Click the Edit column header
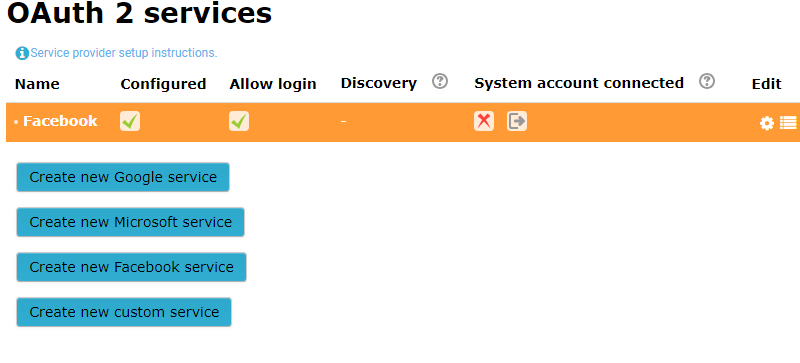The height and width of the screenshot is (363, 800). (x=766, y=84)
